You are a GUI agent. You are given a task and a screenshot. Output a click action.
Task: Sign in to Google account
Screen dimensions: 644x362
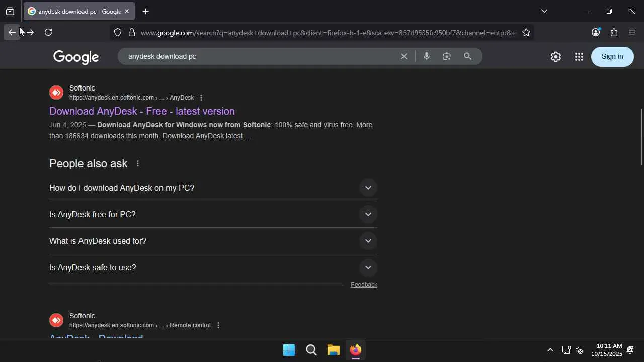(612, 57)
